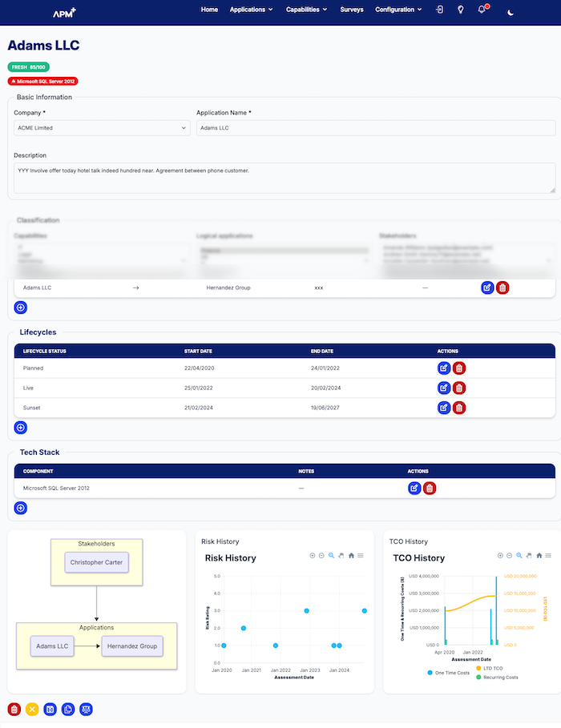This screenshot has height=728, width=561.
Task: Expand the Capabilities menu
Action: pyautogui.click(x=306, y=10)
